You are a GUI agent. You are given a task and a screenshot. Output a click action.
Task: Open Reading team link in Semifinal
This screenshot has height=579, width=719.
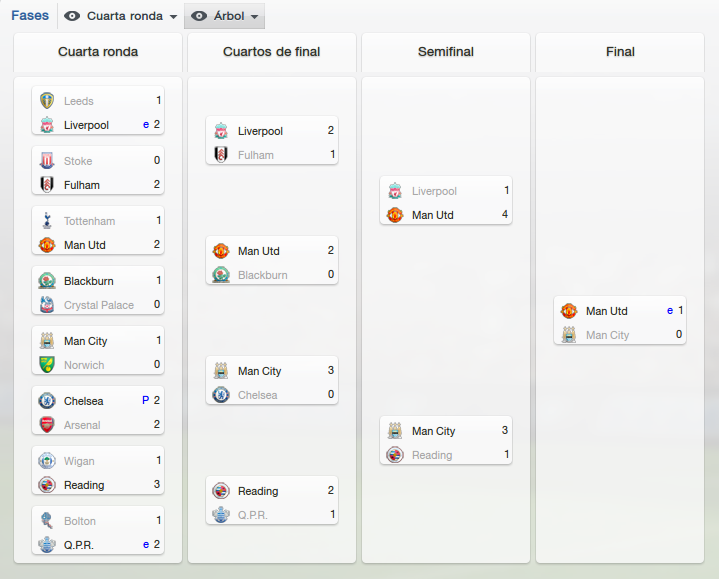(432, 455)
